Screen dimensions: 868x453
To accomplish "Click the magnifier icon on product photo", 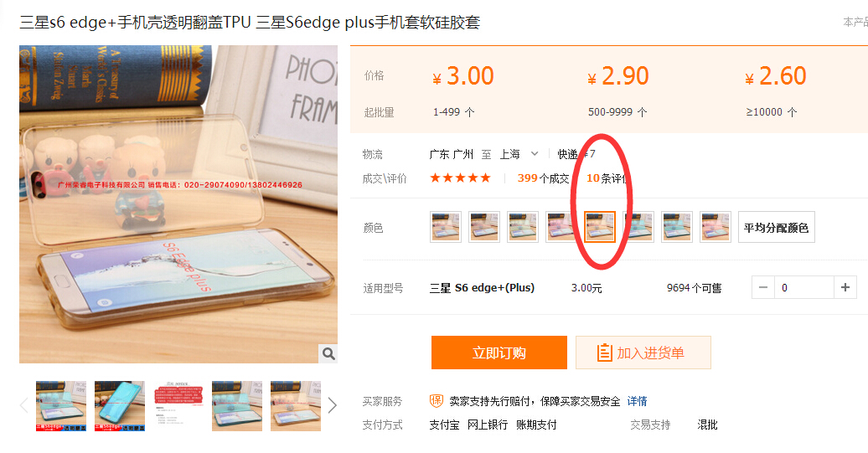I will pos(328,353).
